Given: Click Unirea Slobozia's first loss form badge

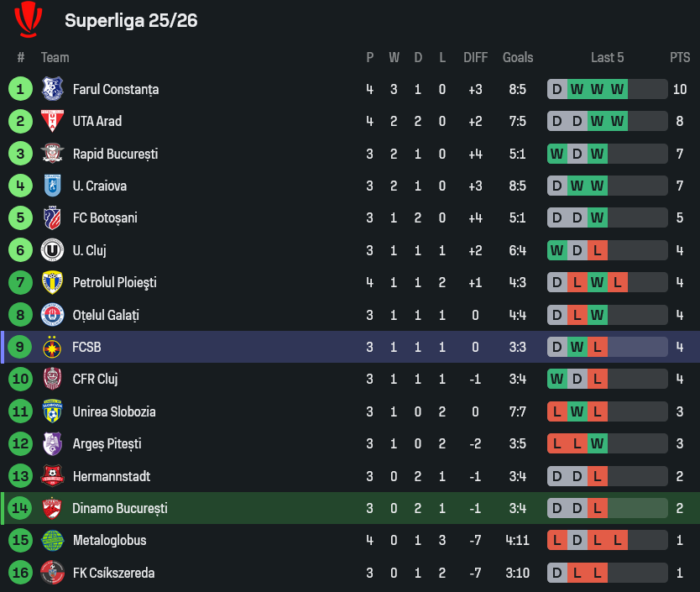Looking at the screenshot, I should (x=557, y=411).
